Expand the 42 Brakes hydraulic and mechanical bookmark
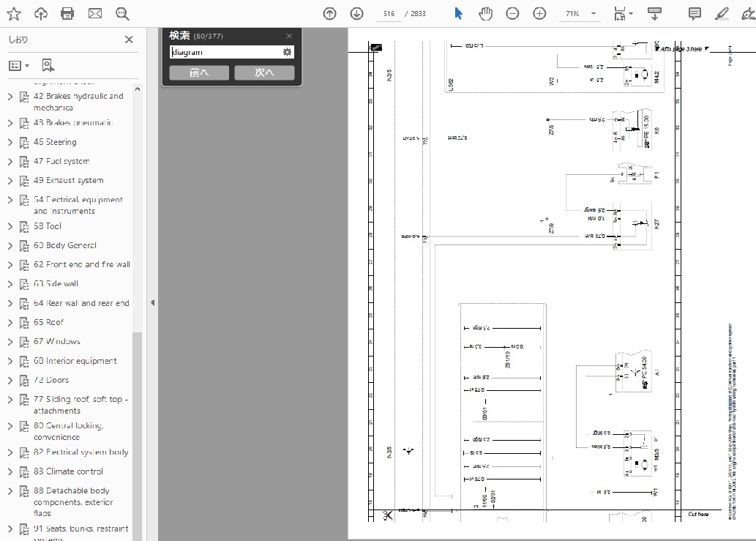 10,97
